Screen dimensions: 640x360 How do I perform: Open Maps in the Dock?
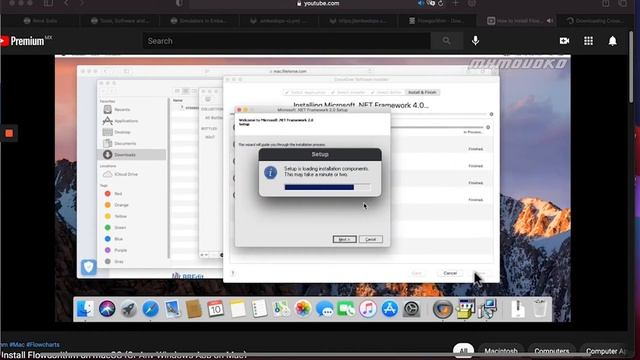point(281,309)
